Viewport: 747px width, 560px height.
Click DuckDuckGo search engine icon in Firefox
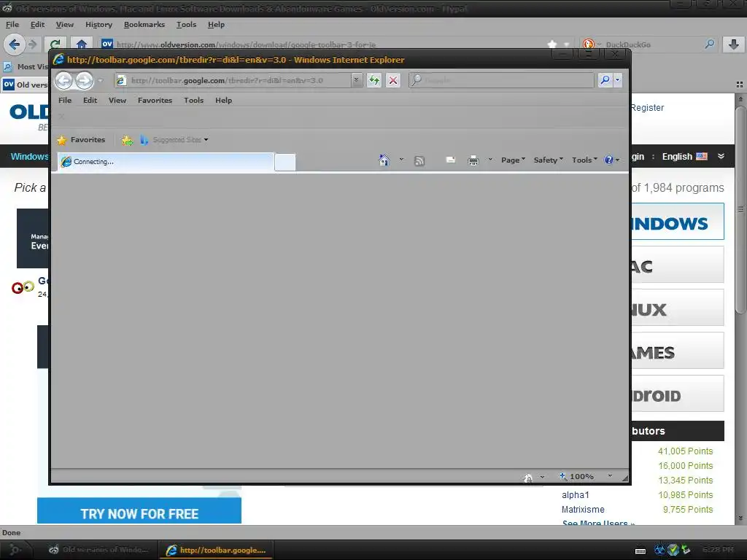[x=589, y=44]
